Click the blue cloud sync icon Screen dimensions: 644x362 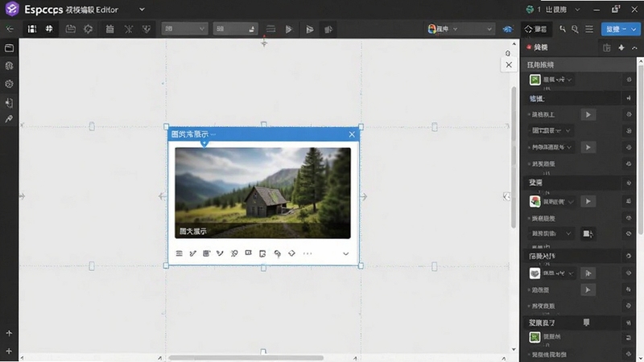508,29
